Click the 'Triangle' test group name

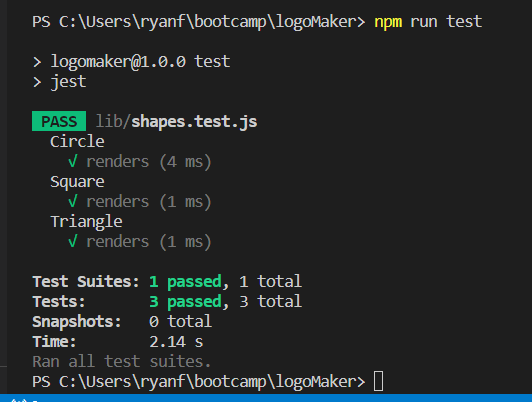(86, 222)
